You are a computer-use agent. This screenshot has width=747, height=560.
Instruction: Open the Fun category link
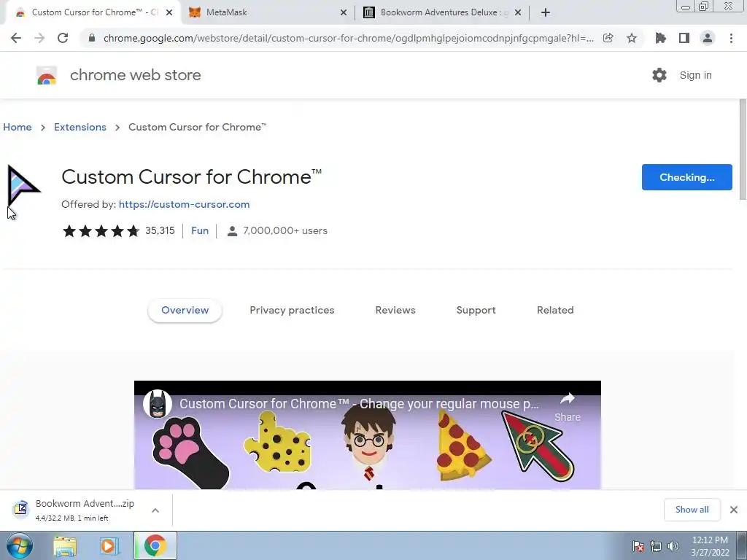pos(200,231)
